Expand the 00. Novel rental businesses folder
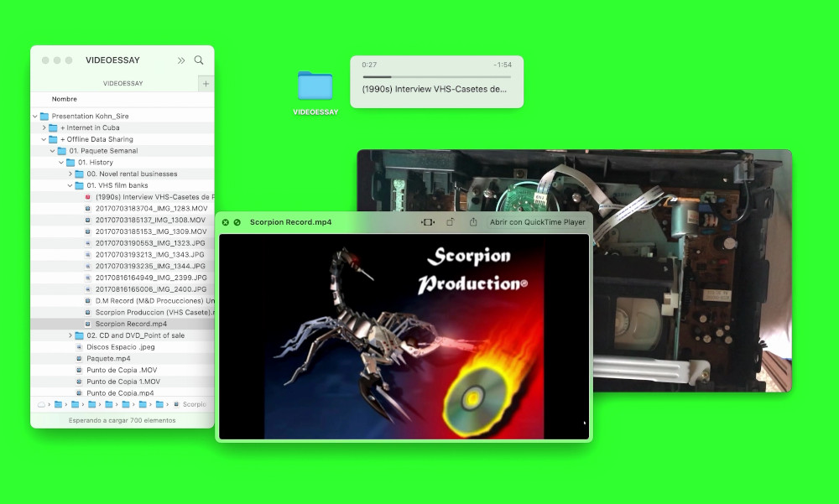Viewport: 839px width, 504px height. coord(70,174)
